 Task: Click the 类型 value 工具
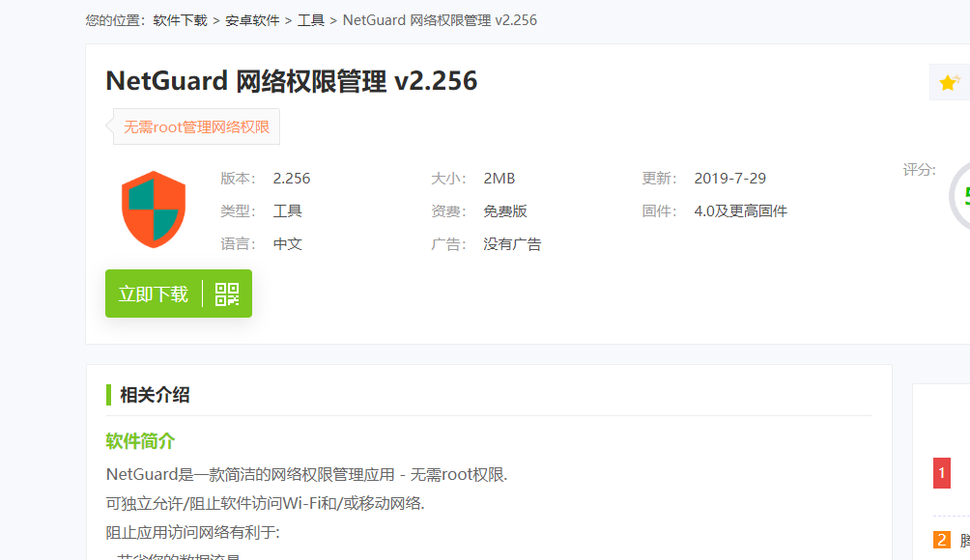coord(288,210)
